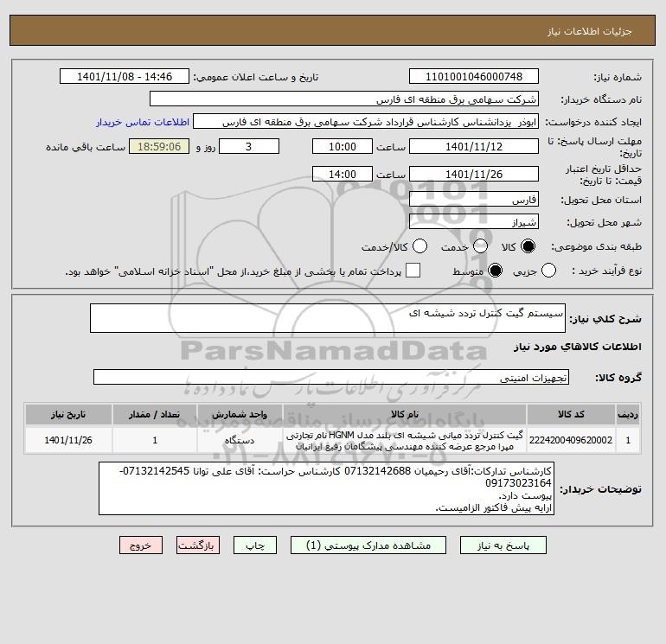Click the delivery province field فارس

(x=474, y=199)
